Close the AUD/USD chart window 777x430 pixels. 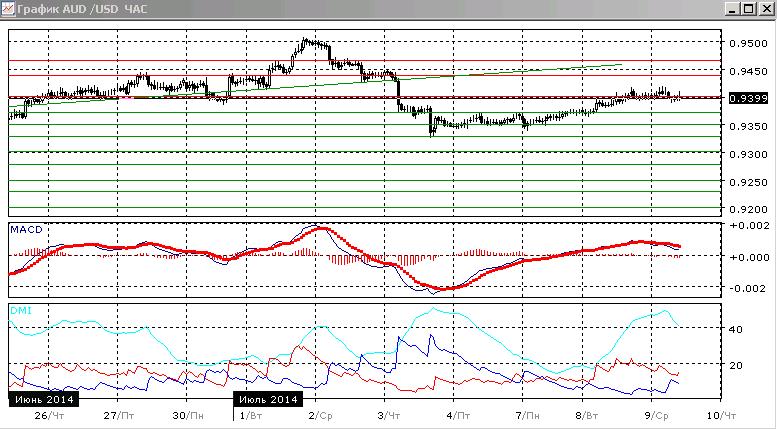(x=766, y=9)
